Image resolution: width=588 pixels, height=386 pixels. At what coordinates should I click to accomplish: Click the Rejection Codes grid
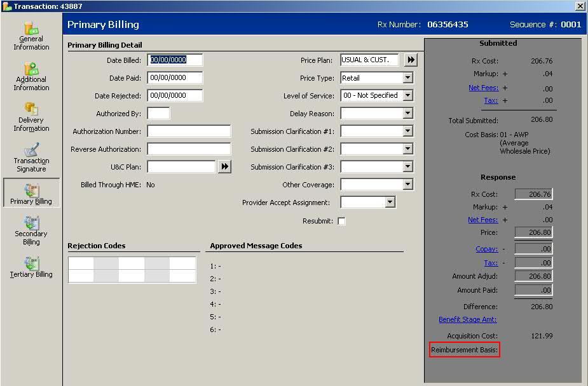click(x=132, y=270)
